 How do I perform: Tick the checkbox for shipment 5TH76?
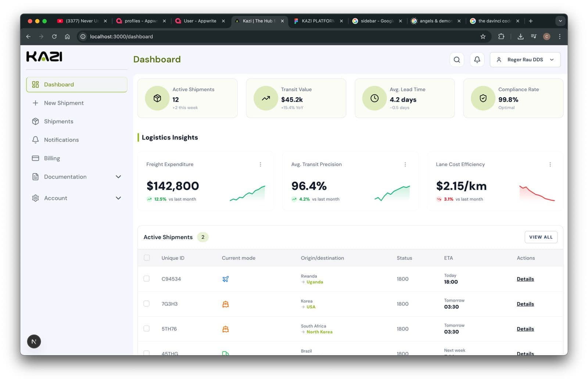coord(147,328)
